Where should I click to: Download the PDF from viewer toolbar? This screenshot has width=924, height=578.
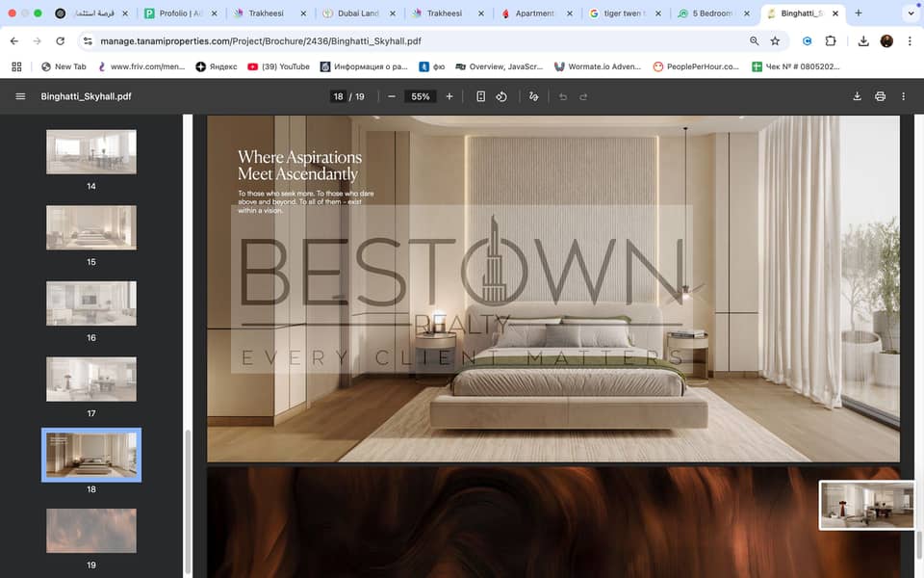click(x=857, y=96)
